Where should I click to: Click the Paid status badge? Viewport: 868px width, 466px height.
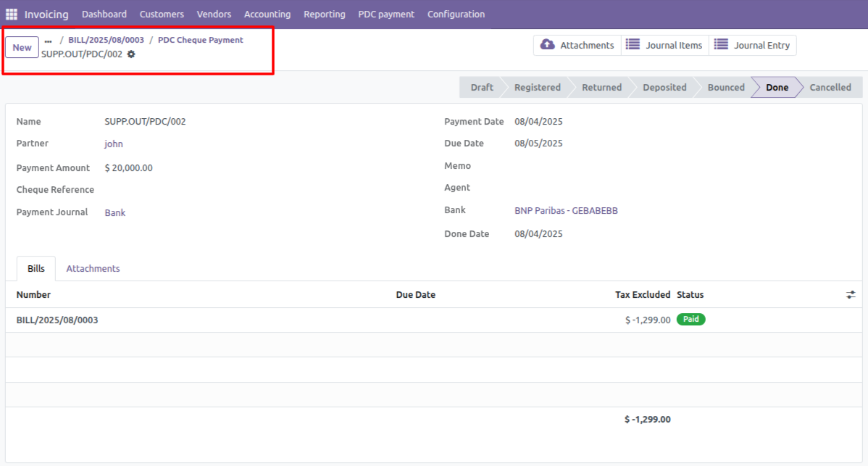coord(691,320)
